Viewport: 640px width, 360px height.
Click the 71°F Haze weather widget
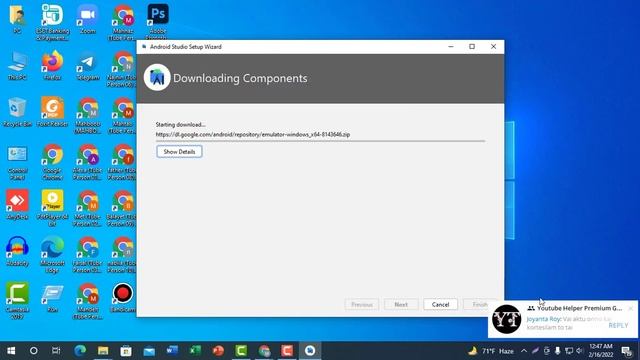[491, 351]
